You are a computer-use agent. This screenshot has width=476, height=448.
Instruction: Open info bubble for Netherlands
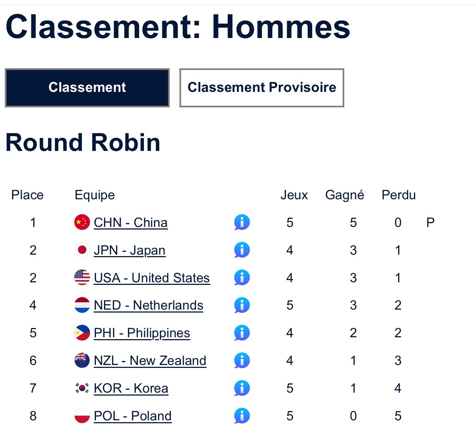[242, 305]
